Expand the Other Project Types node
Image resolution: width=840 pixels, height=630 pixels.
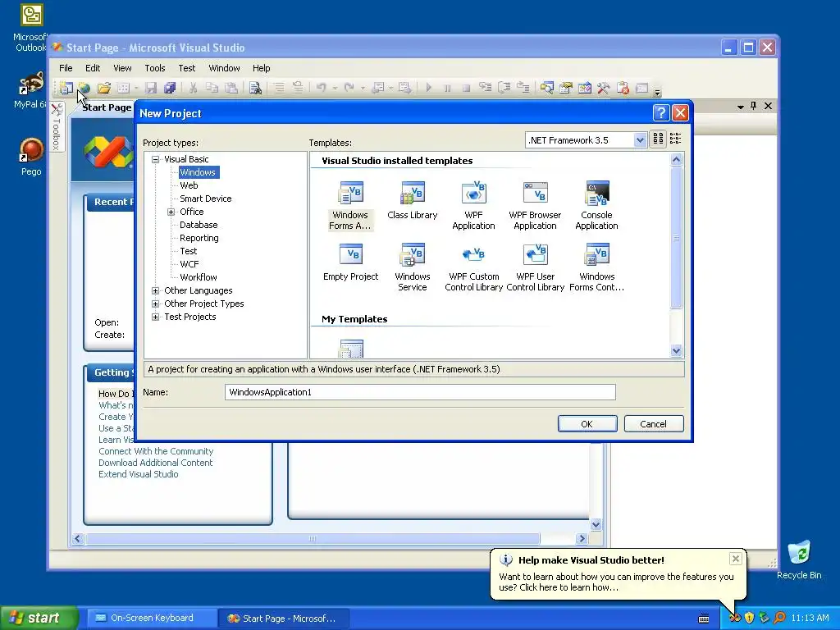point(155,304)
